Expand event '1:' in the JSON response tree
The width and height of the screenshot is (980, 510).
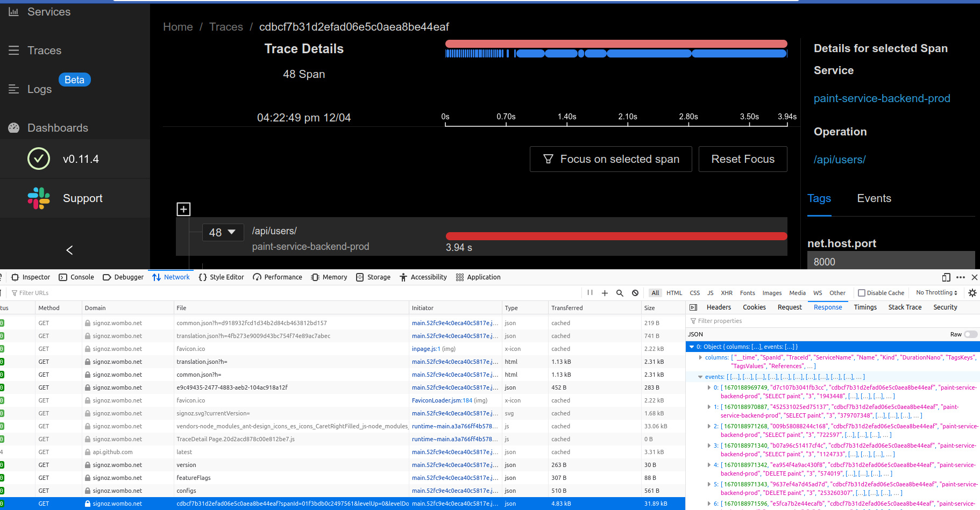(708, 407)
